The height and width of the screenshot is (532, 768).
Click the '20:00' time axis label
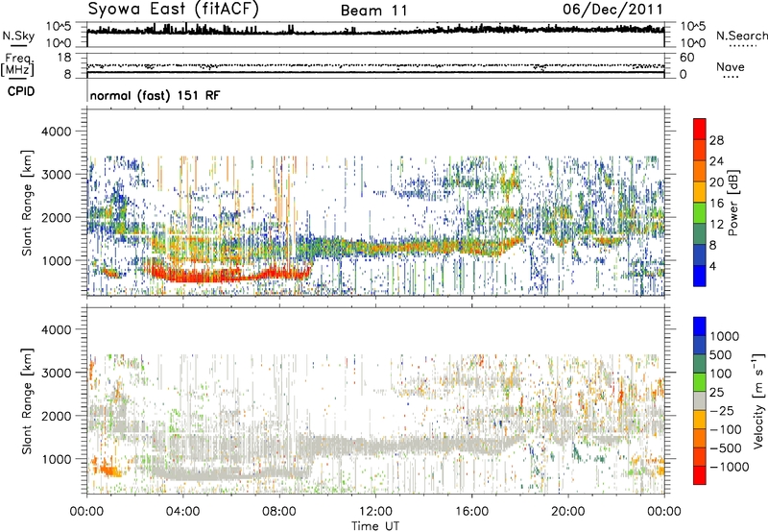pyautogui.click(x=567, y=512)
